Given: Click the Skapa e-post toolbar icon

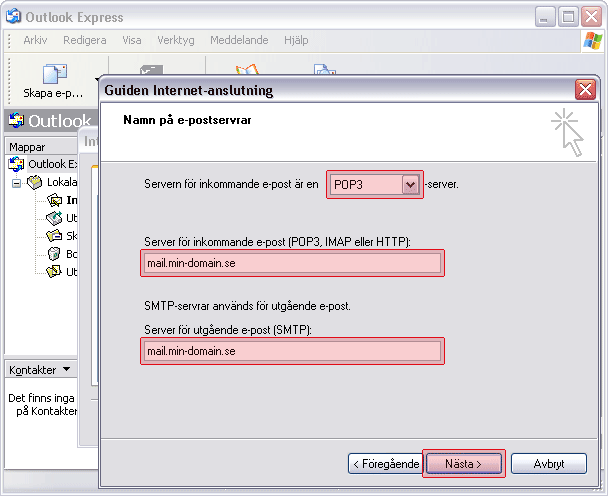Looking at the screenshot, I should coord(54,73).
